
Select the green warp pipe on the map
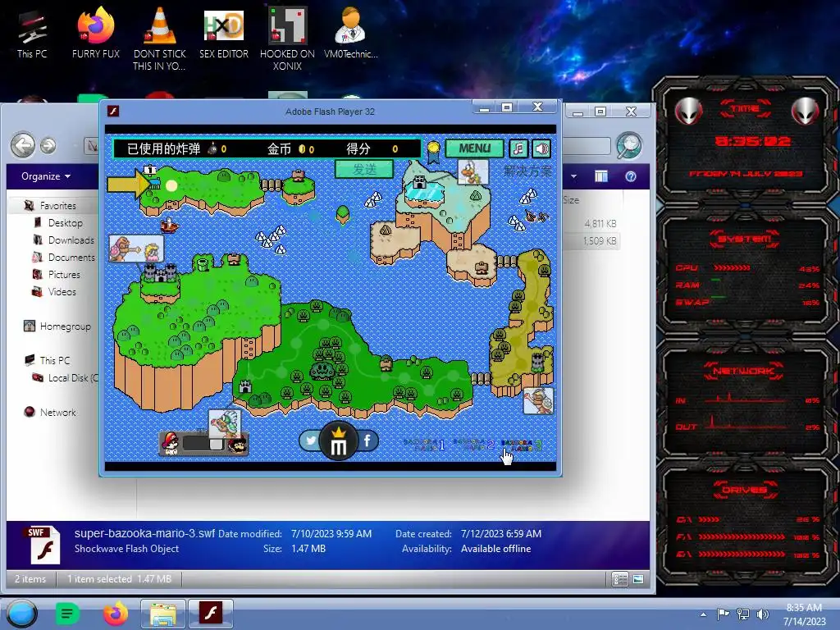(x=203, y=263)
